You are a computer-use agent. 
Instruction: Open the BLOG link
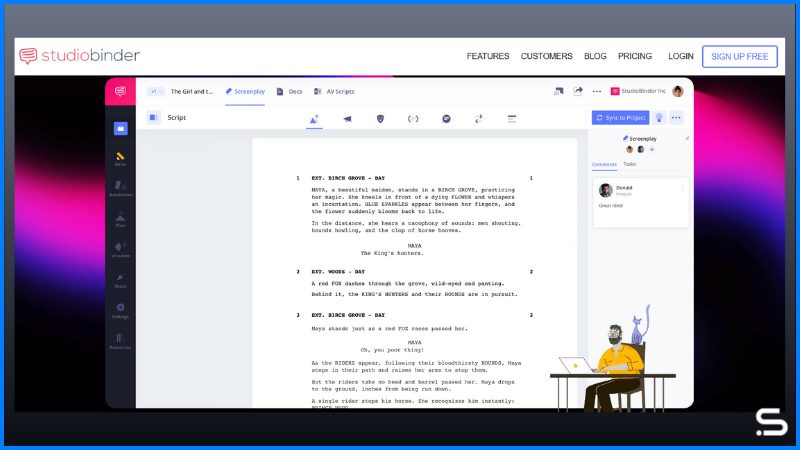(x=595, y=56)
